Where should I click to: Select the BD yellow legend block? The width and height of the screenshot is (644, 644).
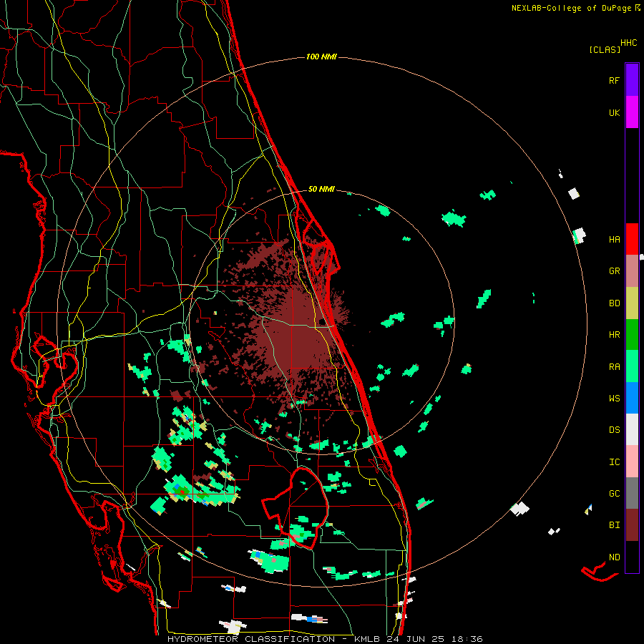[x=632, y=303]
